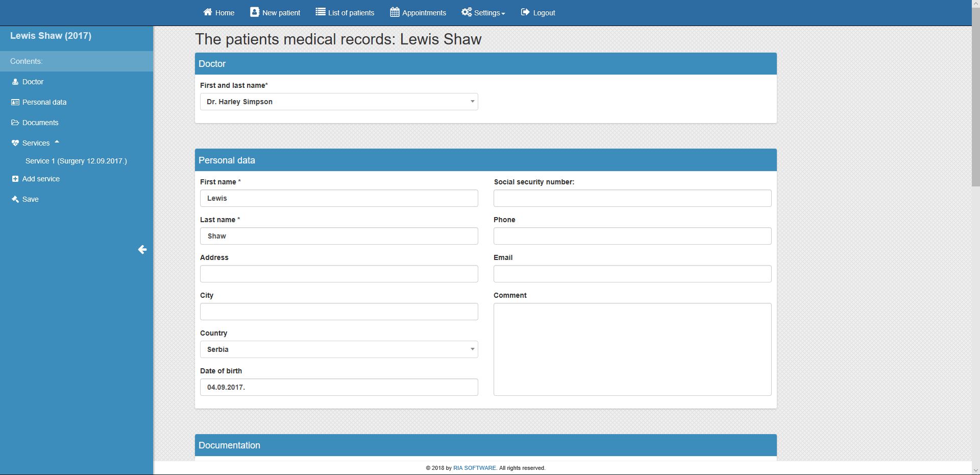The height and width of the screenshot is (475, 980).
Task: Open the doctor name dropdown
Action: pos(339,102)
